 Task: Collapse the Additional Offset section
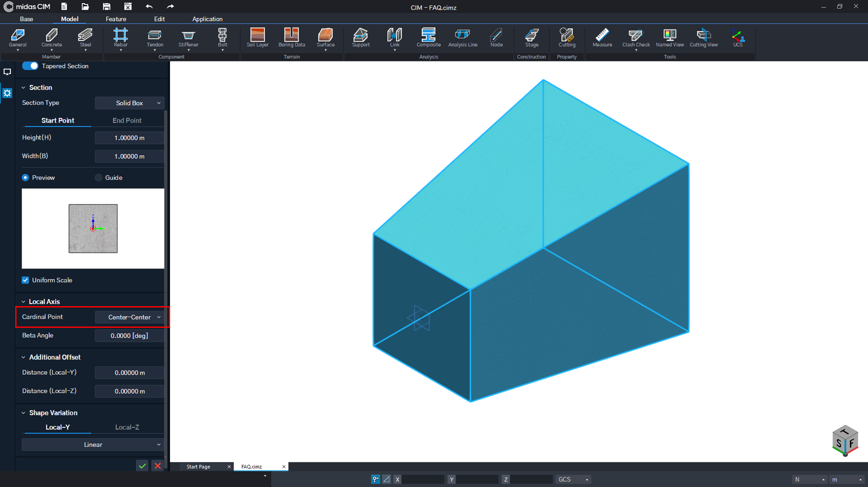(x=23, y=357)
